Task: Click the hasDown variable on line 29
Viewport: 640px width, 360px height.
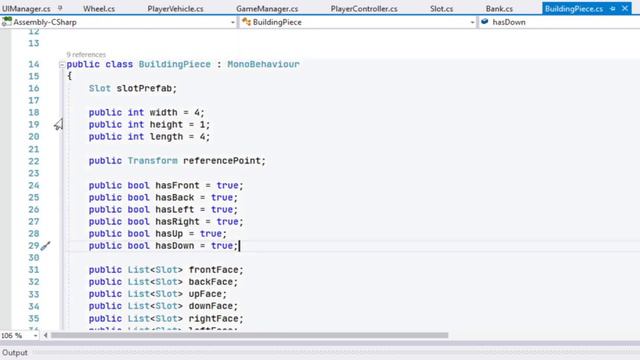Action: (175, 246)
